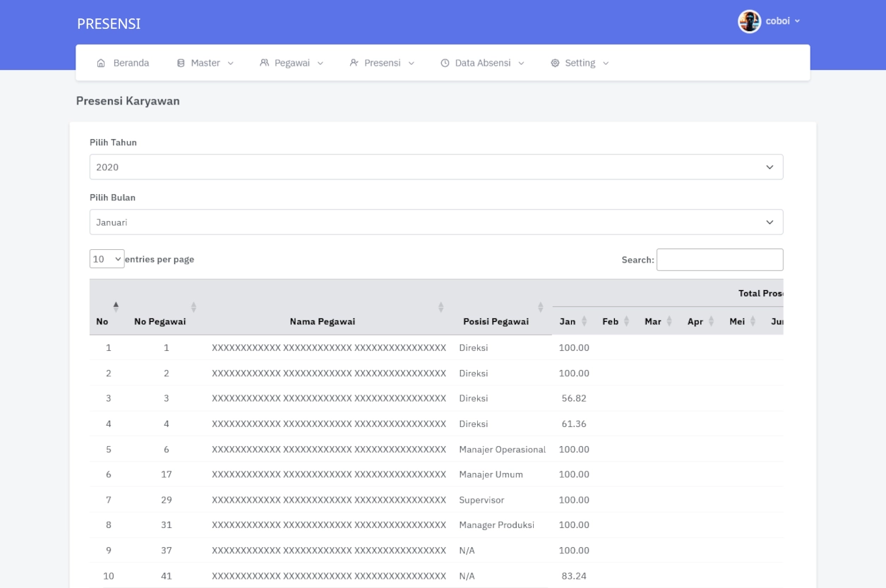Open the entries per page selector
Screen dimensions: 886x588
click(x=107, y=259)
